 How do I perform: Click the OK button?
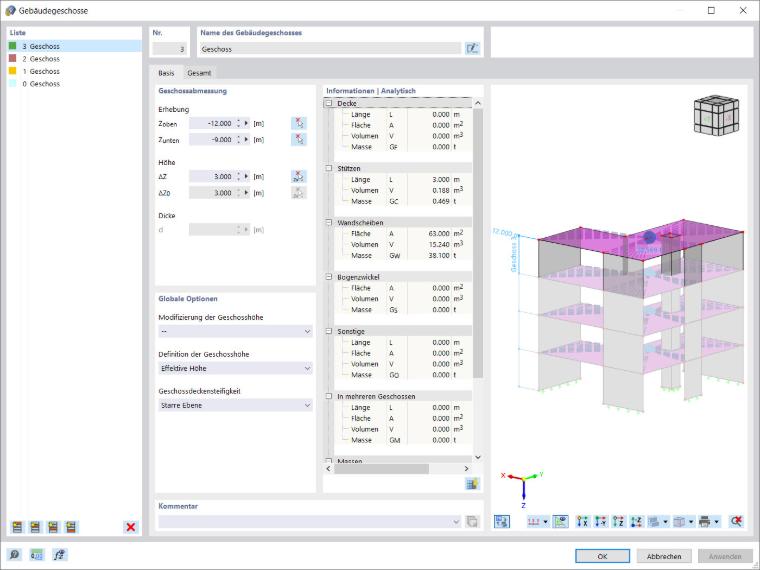click(x=602, y=556)
